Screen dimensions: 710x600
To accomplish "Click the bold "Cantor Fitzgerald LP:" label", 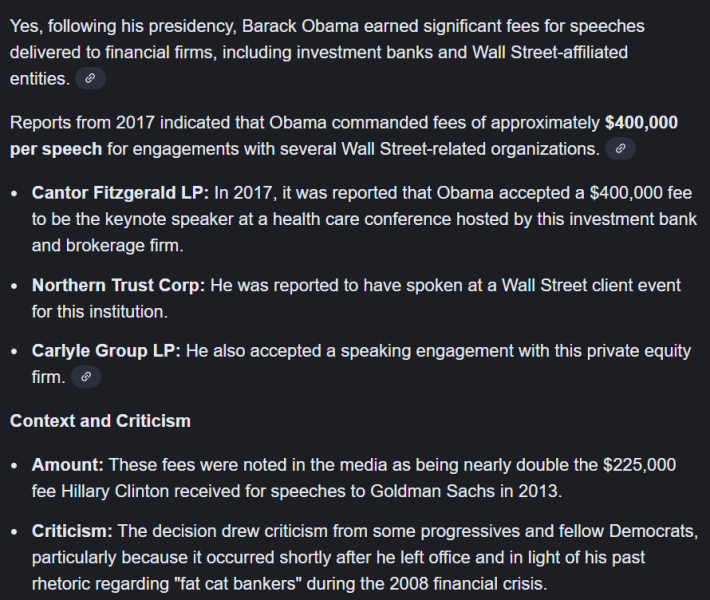I will click(121, 193).
